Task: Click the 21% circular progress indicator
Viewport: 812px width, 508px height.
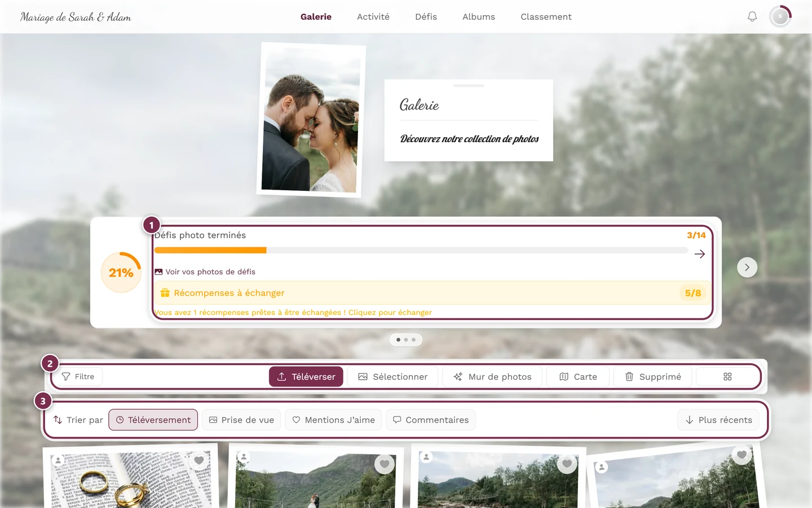Action: 121,273
